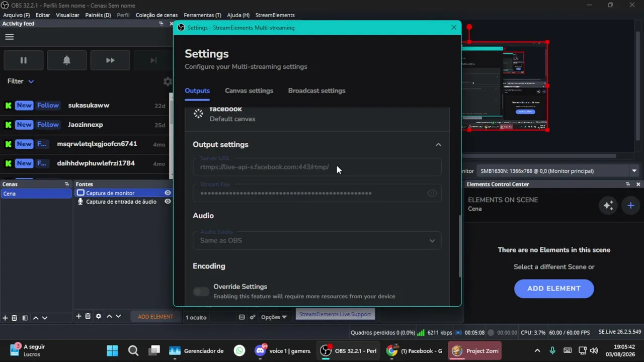Open Discord voice 1 taskbar item
This screenshot has height=362, width=644.
(283, 351)
